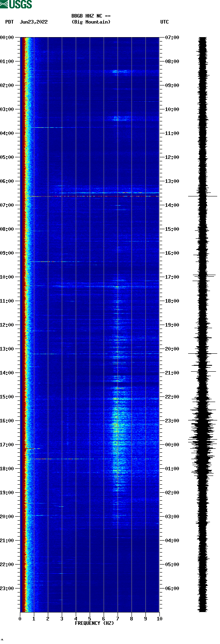The height and width of the screenshot is (644, 220).
Task: Click the 00:00 PDT time label
Action: coord(7,38)
